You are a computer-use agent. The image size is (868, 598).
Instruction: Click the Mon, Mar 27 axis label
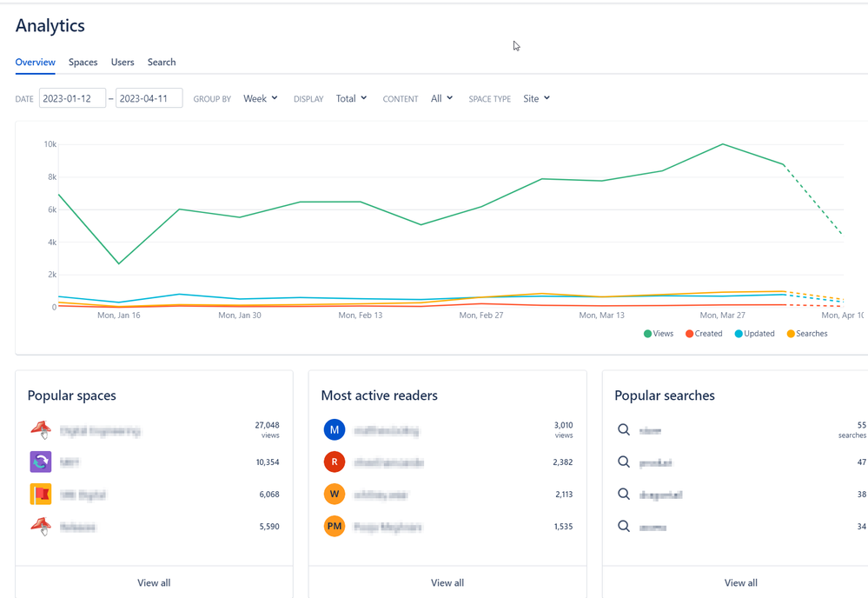[x=722, y=315]
